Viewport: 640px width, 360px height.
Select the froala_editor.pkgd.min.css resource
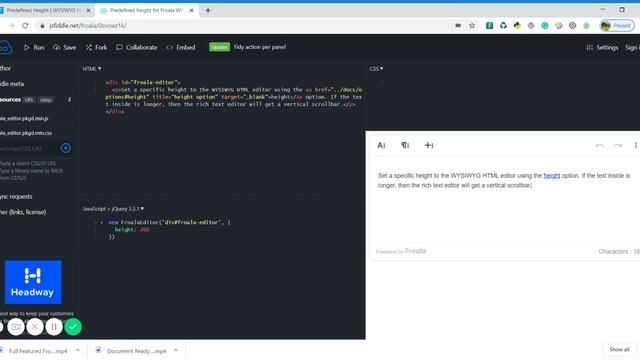(x=27, y=133)
